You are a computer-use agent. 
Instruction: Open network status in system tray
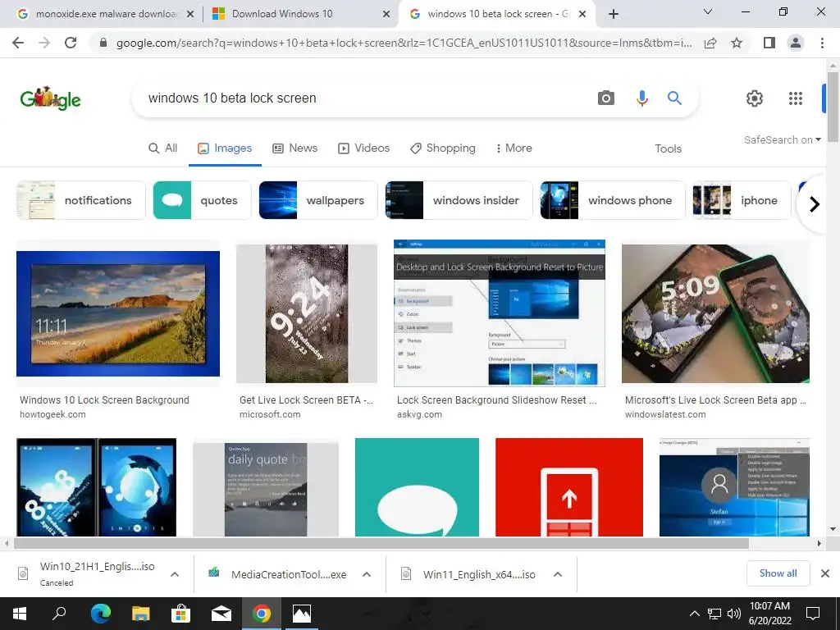tap(714, 614)
